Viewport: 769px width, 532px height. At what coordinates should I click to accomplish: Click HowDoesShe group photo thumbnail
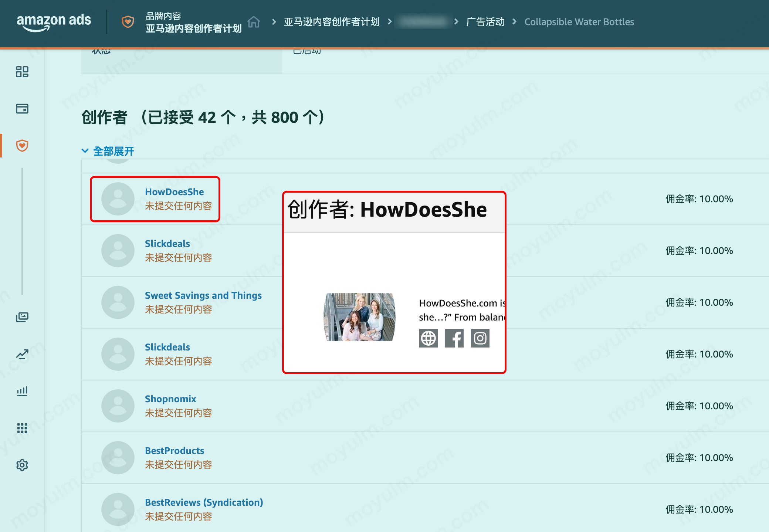point(359,317)
